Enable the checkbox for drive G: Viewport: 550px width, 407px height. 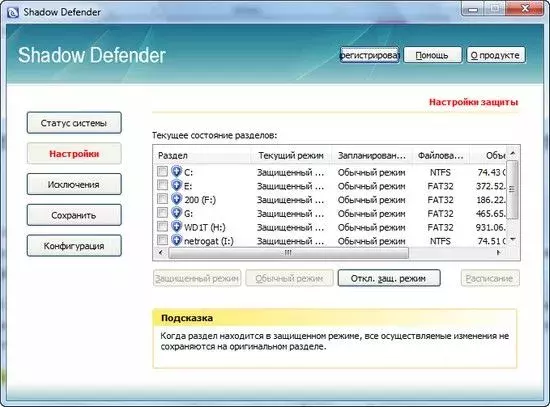(162, 213)
